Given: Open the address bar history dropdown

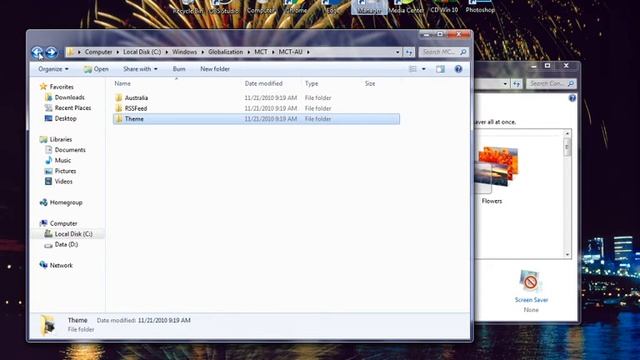Looking at the screenshot, I should point(398,52).
